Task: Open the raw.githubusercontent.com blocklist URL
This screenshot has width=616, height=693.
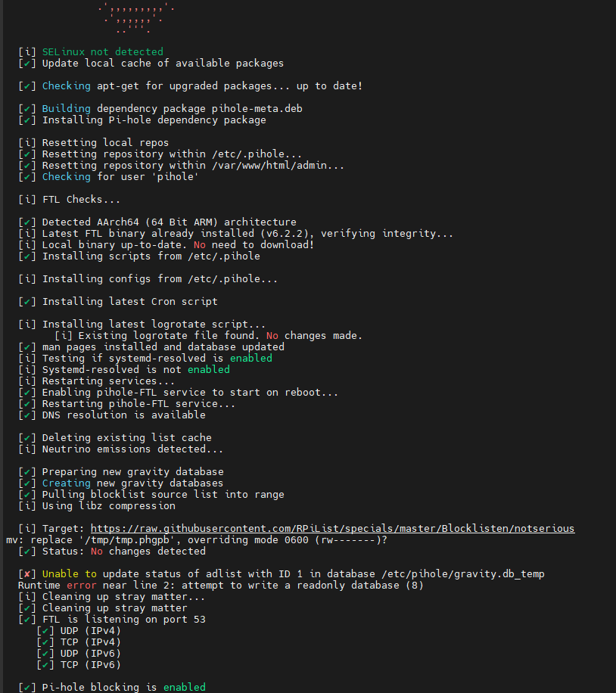Action: (332, 529)
